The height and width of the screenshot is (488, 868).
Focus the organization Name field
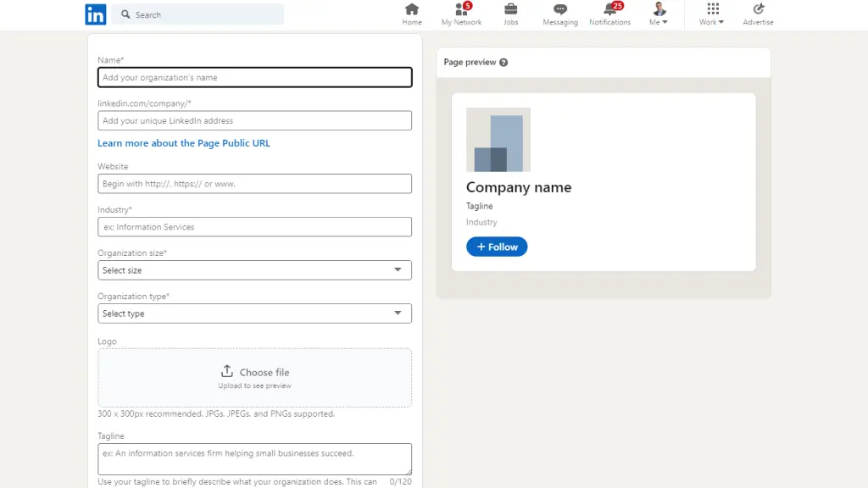click(x=254, y=77)
